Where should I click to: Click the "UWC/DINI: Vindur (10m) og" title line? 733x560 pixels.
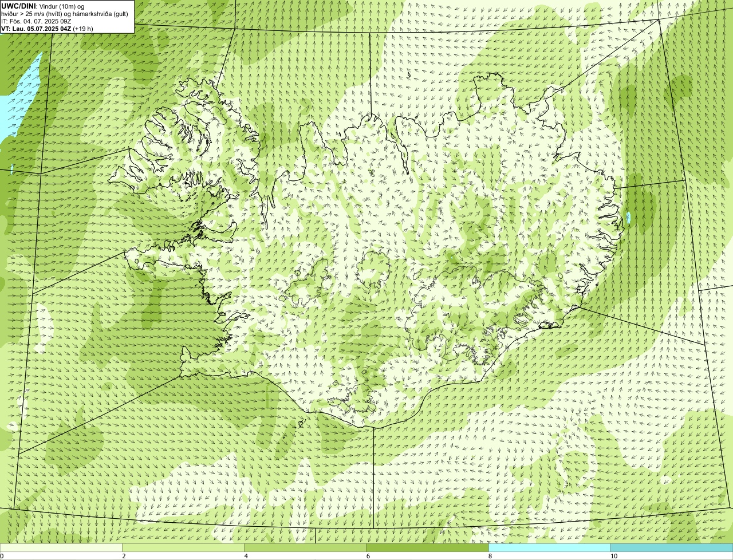coord(43,6)
